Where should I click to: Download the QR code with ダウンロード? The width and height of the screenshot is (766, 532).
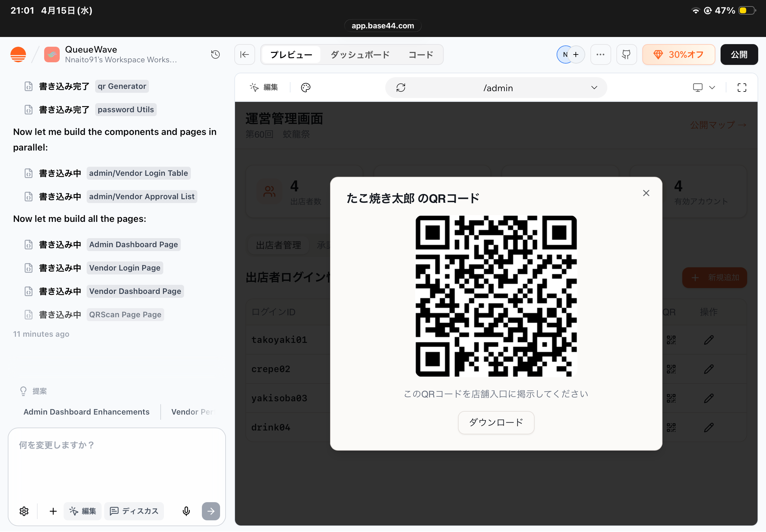(x=496, y=422)
